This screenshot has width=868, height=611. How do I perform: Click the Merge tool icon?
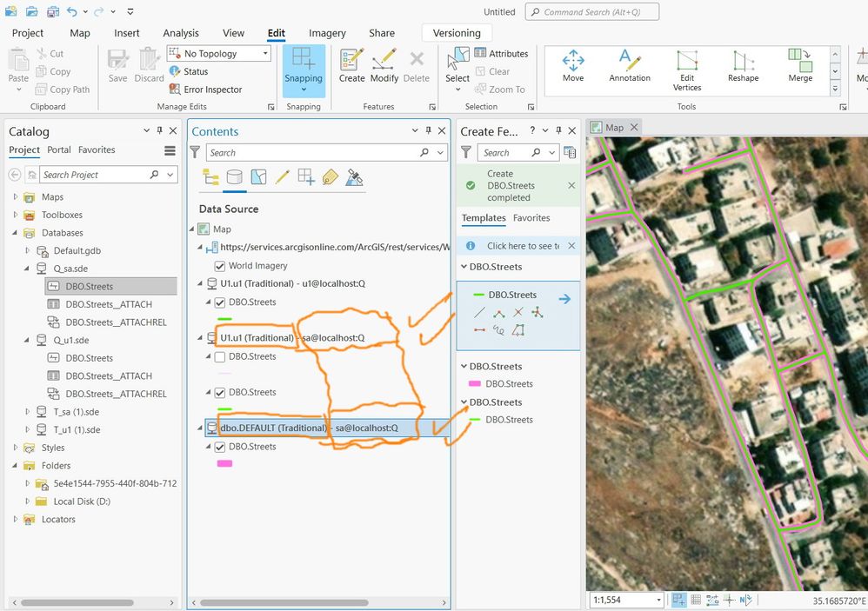coord(799,62)
